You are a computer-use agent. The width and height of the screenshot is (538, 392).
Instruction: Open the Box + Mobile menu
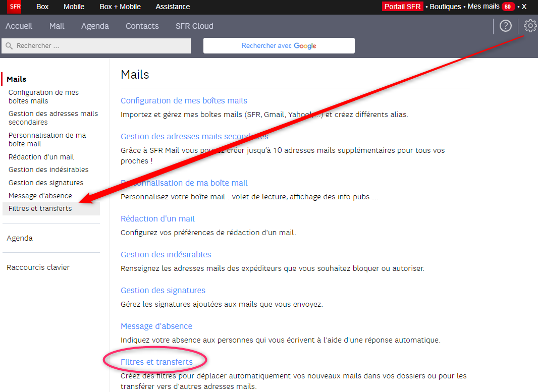click(120, 7)
